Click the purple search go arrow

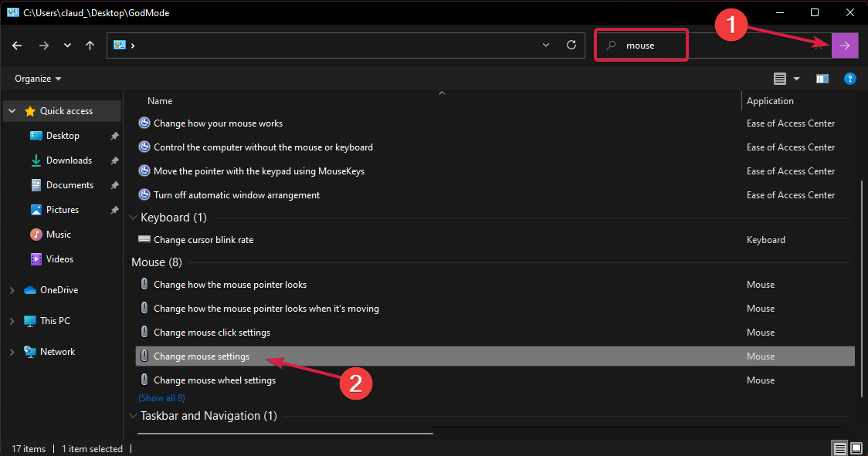pos(845,46)
